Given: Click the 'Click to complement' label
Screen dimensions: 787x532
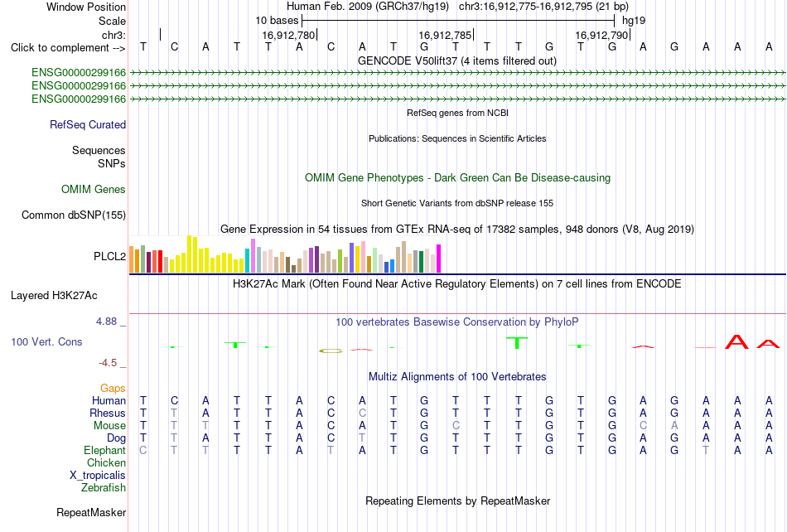Looking at the screenshot, I should click(x=68, y=48).
